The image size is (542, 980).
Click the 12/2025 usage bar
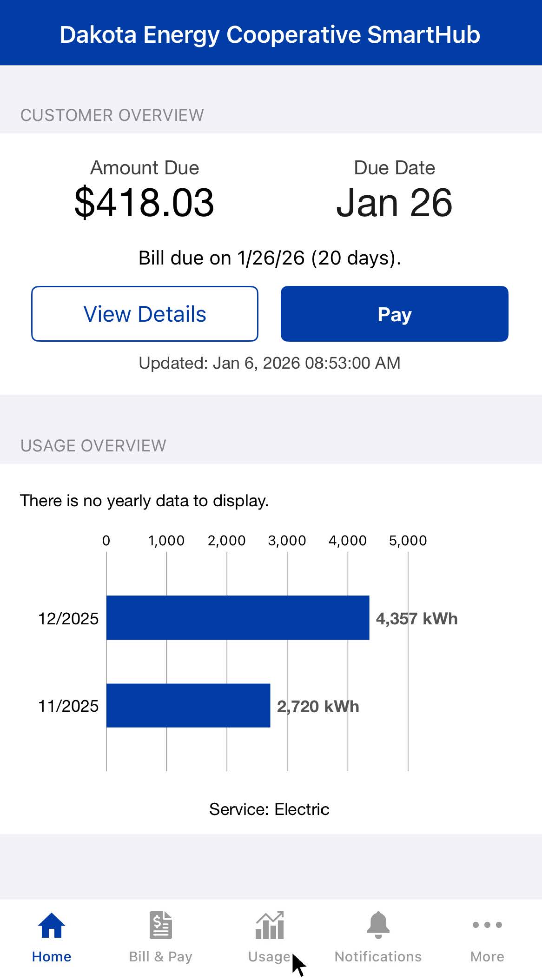(238, 617)
